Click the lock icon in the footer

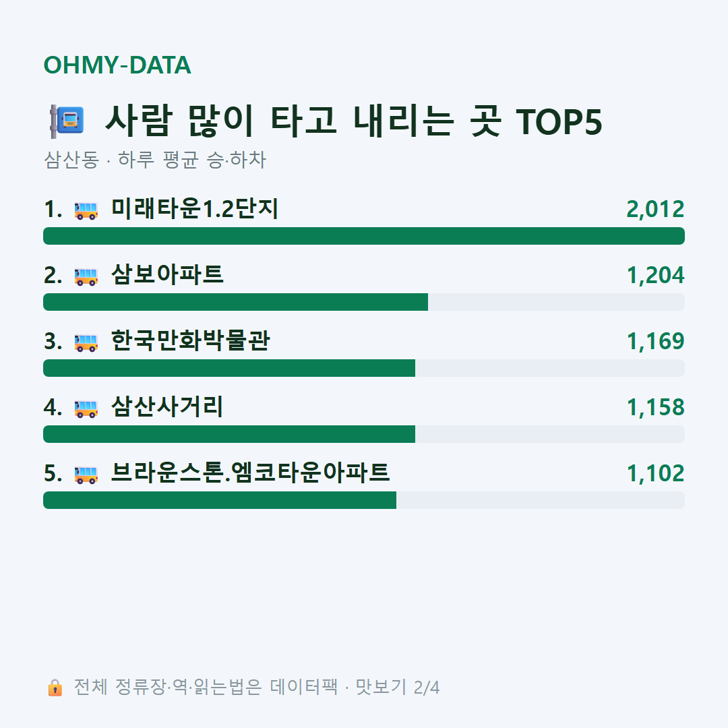pyautogui.click(x=55, y=687)
